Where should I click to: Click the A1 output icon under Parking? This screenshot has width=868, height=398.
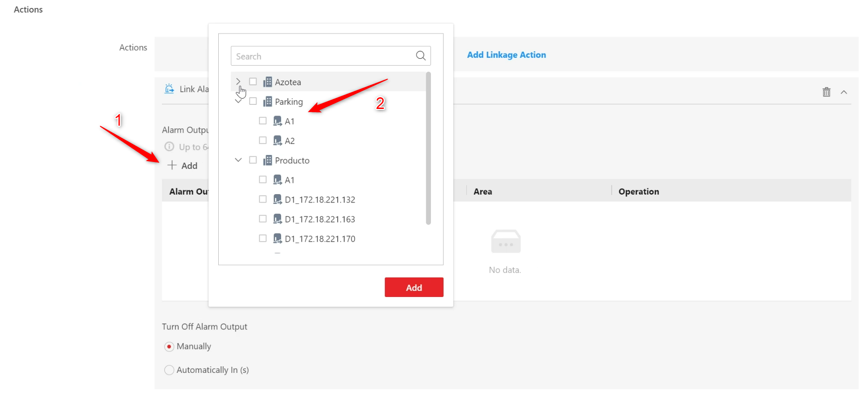click(277, 121)
